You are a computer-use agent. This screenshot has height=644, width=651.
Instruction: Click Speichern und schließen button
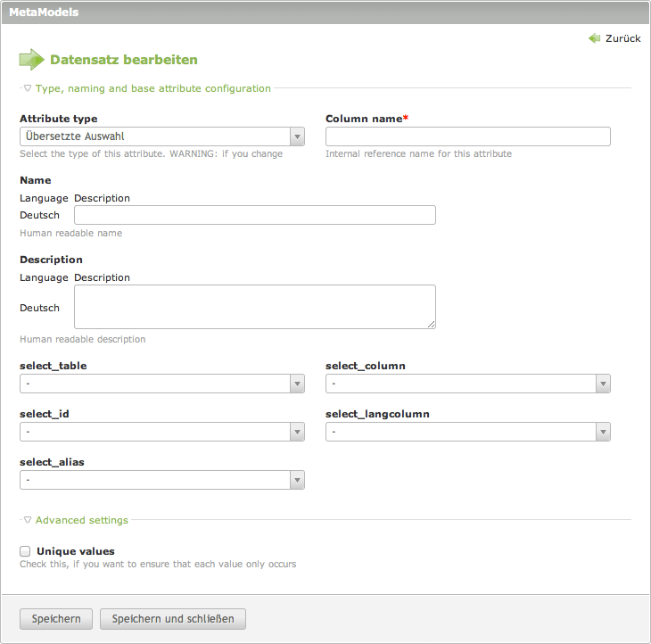click(x=173, y=619)
